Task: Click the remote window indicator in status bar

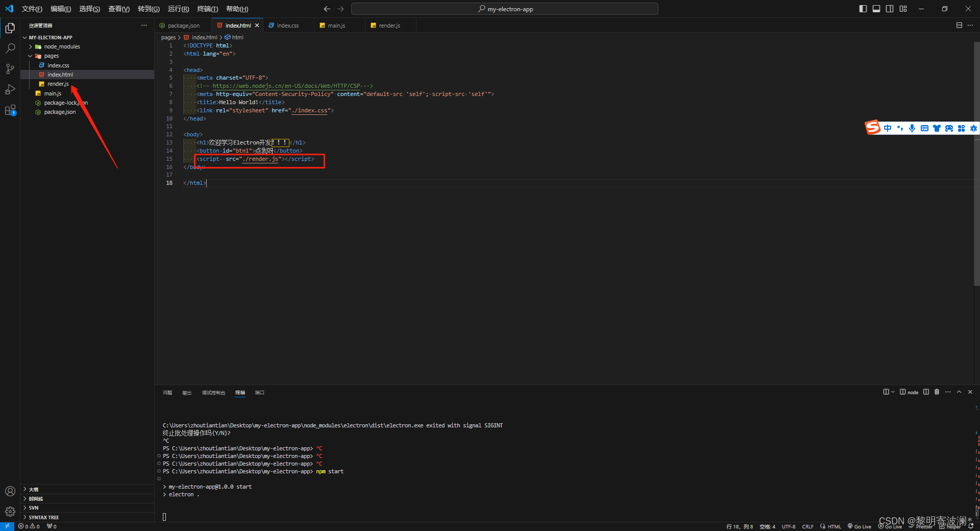Action: [x=7, y=526]
